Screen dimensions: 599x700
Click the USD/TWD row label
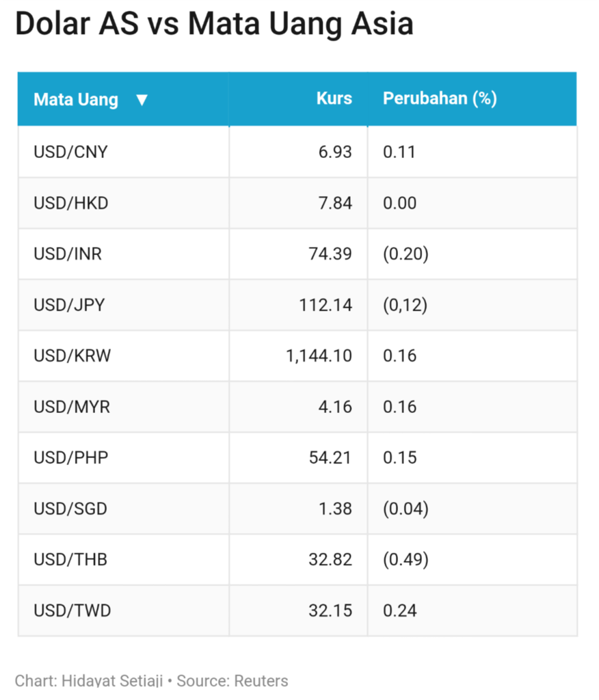(72, 610)
